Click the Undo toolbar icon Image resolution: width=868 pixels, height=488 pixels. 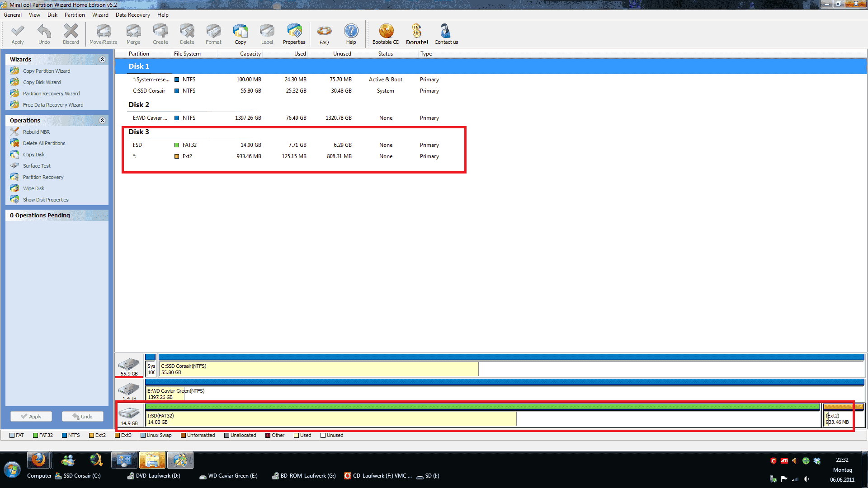44,34
